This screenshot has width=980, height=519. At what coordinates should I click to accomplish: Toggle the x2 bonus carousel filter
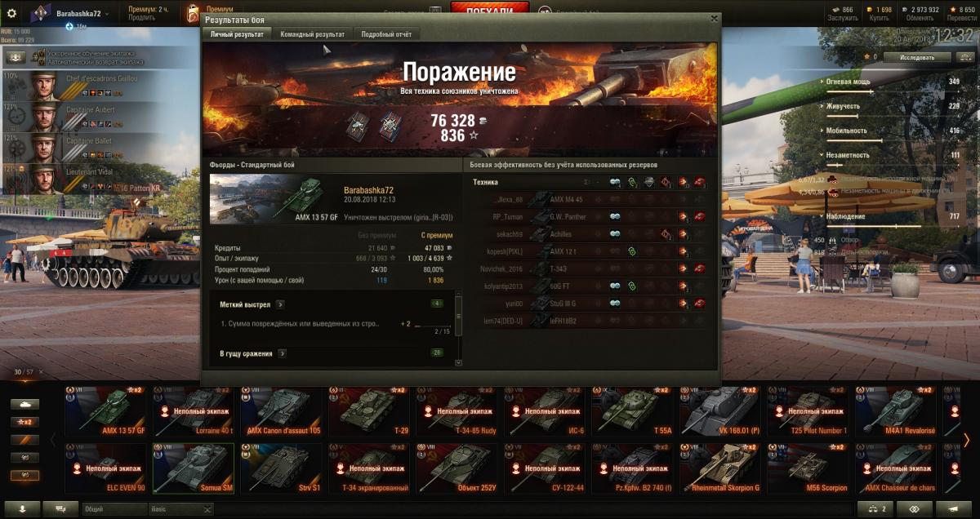pyautogui.click(x=24, y=422)
